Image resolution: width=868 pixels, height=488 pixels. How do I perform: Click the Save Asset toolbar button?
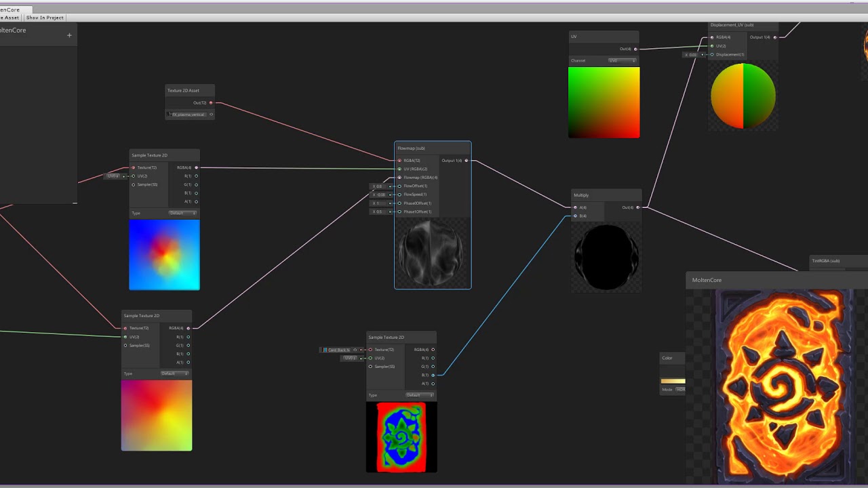point(11,18)
